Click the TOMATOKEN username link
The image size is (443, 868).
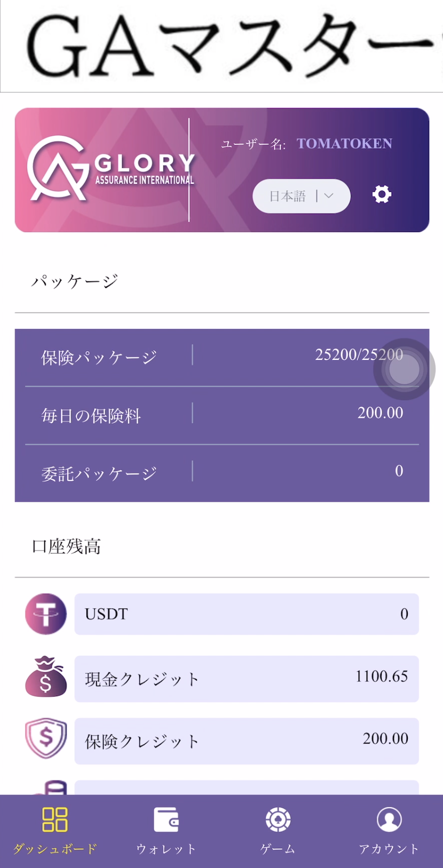[344, 144]
